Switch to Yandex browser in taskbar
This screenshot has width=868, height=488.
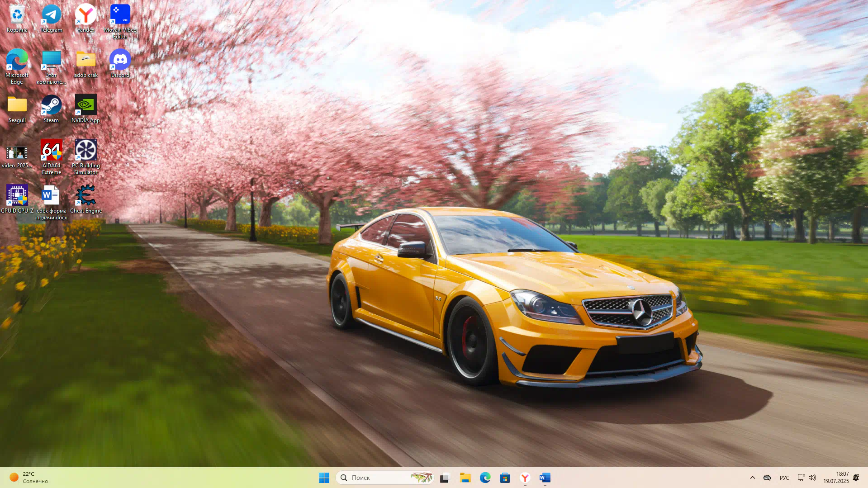(x=525, y=478)
